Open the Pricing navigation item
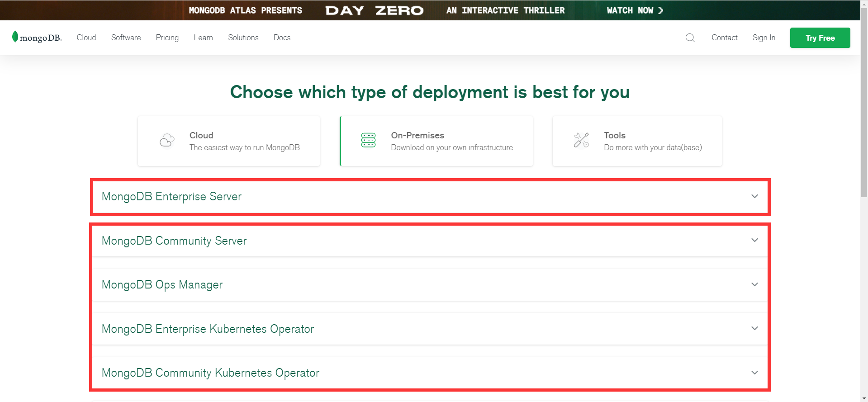Viewport: 868px width, 402px height. (x=167, y=38)
